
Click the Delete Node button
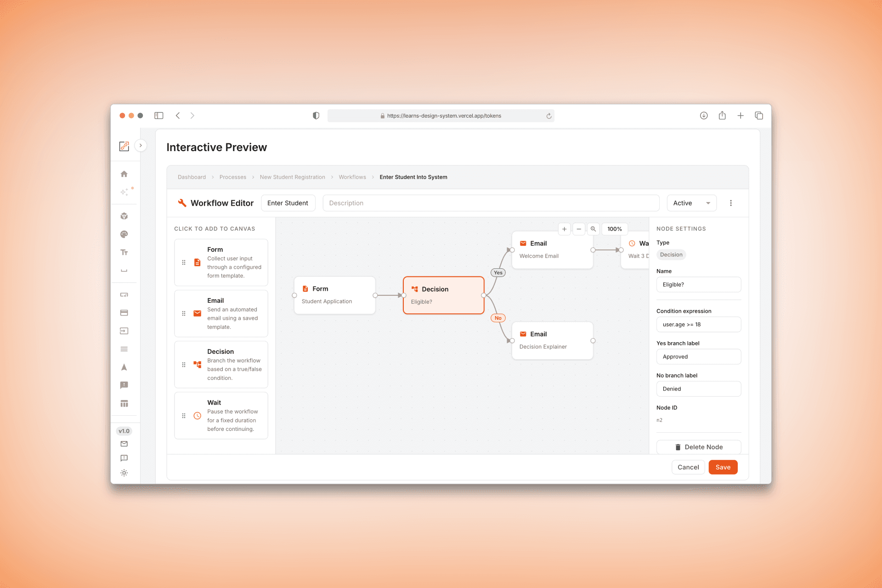coord(698,447)
